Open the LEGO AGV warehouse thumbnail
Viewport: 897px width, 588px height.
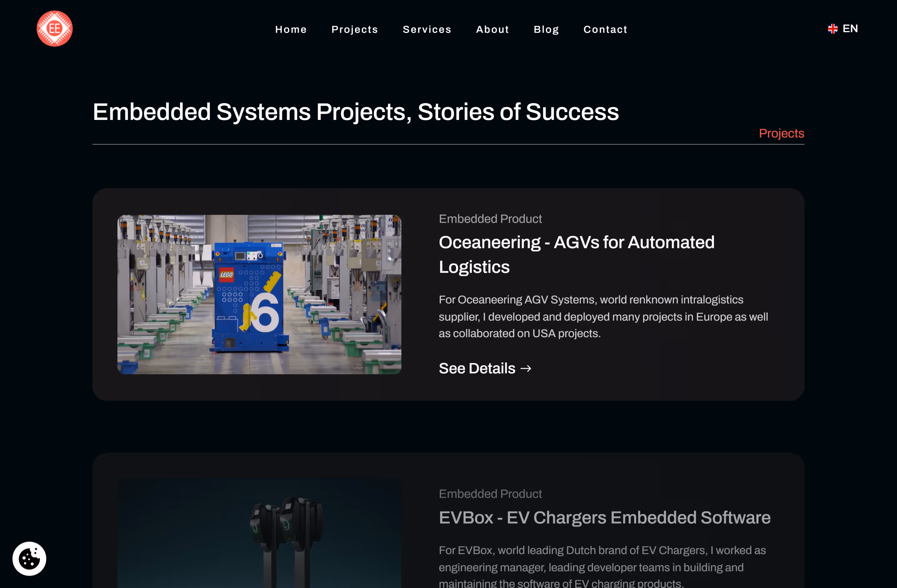coord(259,294)
